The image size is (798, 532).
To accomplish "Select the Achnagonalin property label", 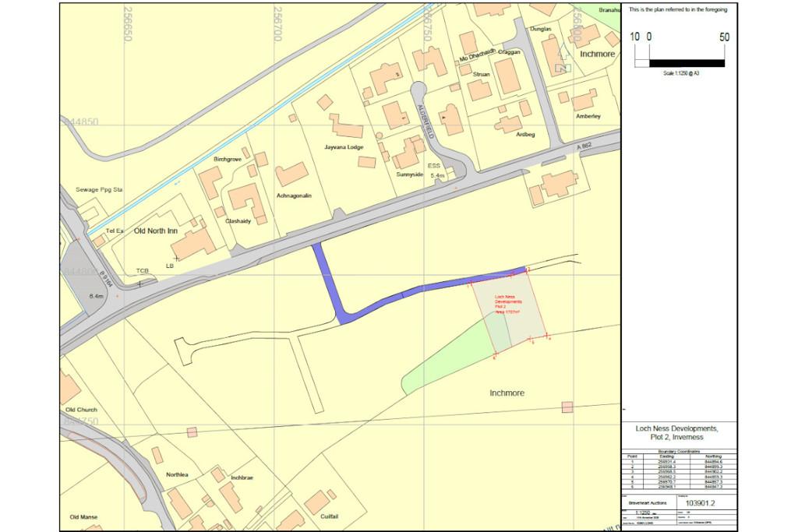I will click(x=294, y=196).
